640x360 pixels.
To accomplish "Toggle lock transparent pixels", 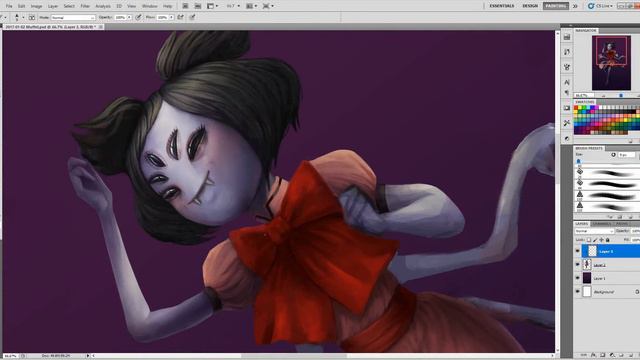I will [589, 240].
